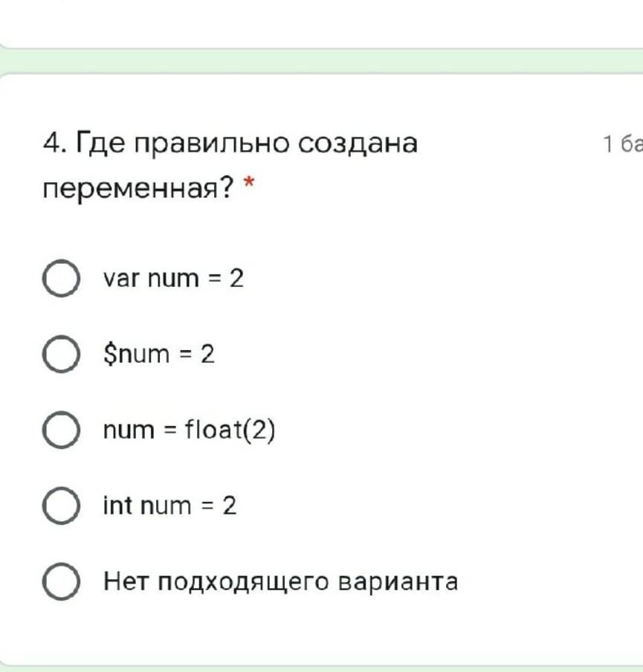Click the green gap between question cards
Viewport: 643px width, 672px height.
pyautogui.click(x=321, y=61)
